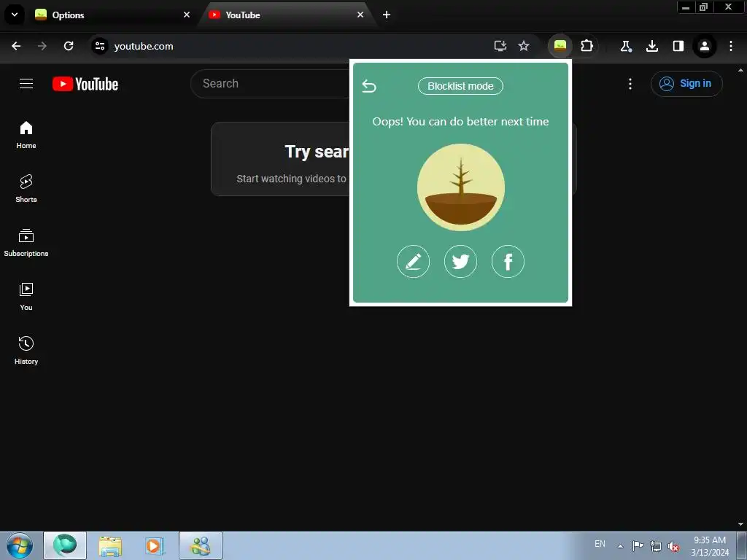The width and height of the screenshot is (747, 560).
Task: Toggle the browser side panel icon
Action: coord(678,46)
